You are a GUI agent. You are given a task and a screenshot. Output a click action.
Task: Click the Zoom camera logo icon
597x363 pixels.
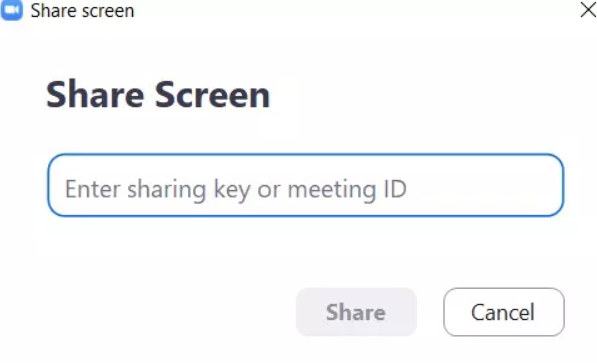pyautogui.click(x=11, y=10)
